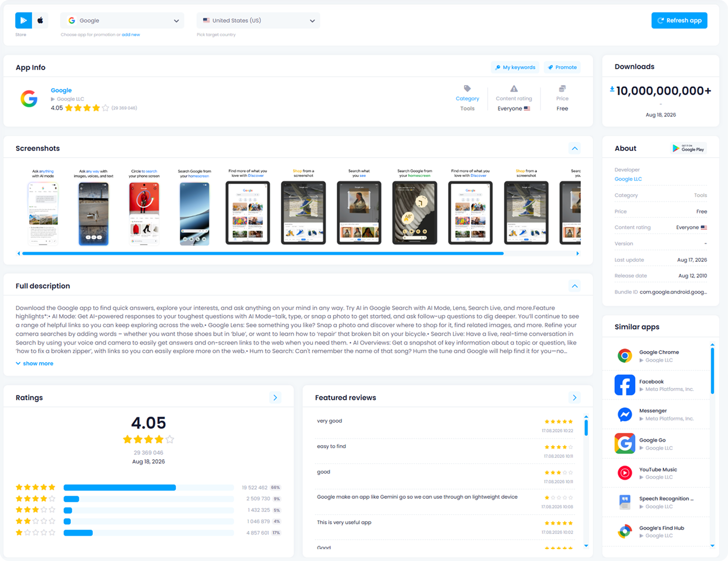Click the 1-star rating bar
This screenshot has height=561, width=728.
tap(148, 533)
